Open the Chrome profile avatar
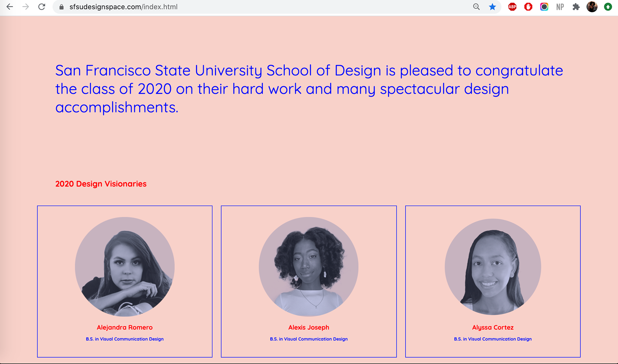Screen dimensions: 618x364 592,7
